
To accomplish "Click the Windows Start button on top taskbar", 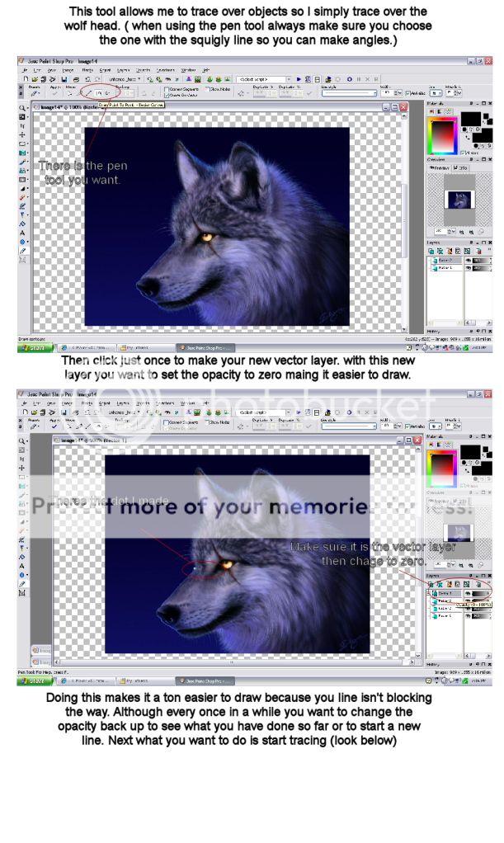I will 33,348.
